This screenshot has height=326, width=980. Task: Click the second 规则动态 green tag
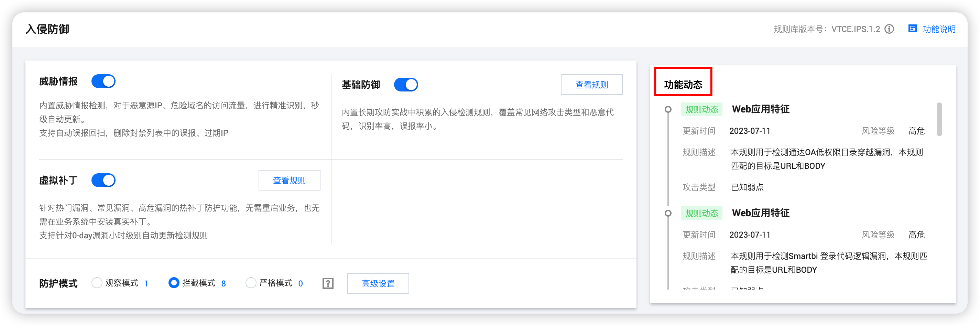pos(701,214)
